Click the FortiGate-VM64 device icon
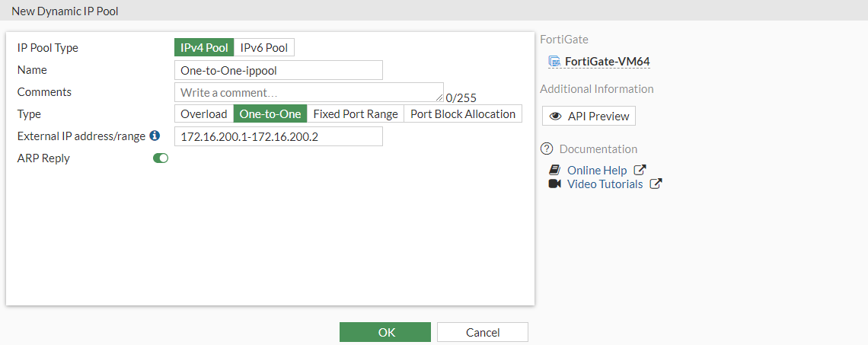 [x=554, y=62]
